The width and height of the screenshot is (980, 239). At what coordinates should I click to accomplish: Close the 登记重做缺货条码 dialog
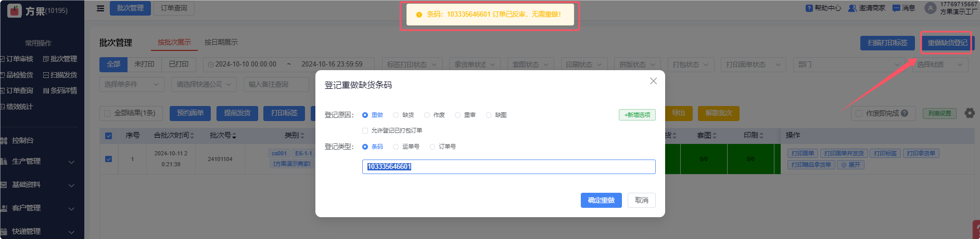653,81
